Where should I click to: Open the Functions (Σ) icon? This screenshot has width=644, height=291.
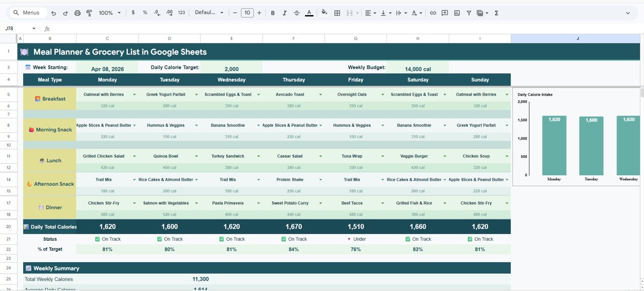coord(496,13)
